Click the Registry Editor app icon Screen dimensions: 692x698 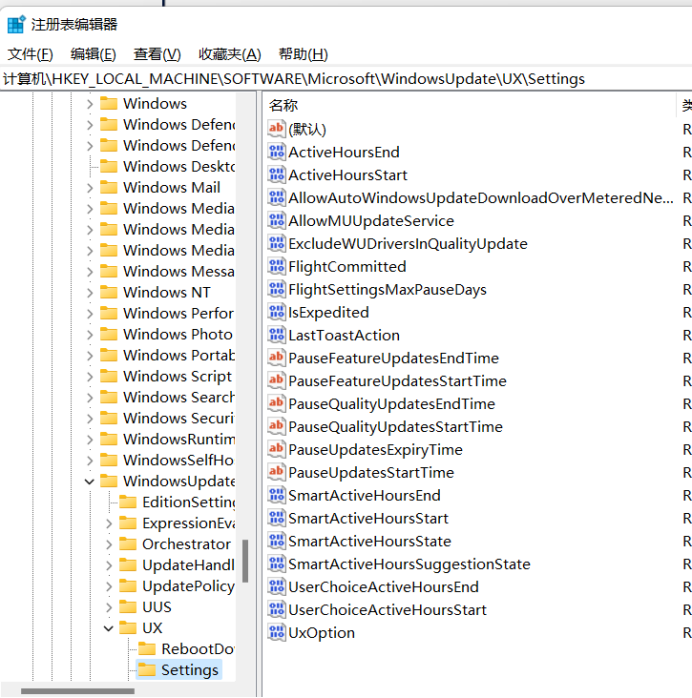tap(16, 24)
